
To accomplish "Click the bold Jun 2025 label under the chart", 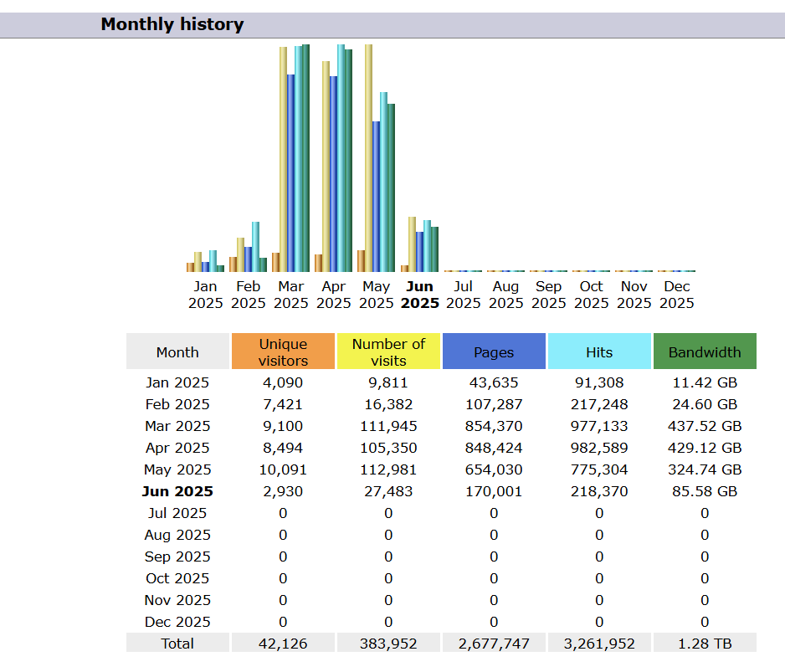I will pos(419,295).
